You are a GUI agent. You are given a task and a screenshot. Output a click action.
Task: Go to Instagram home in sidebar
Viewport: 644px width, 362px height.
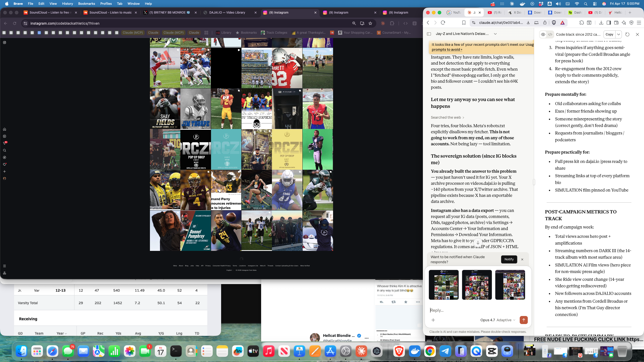(x=5, y=129)
